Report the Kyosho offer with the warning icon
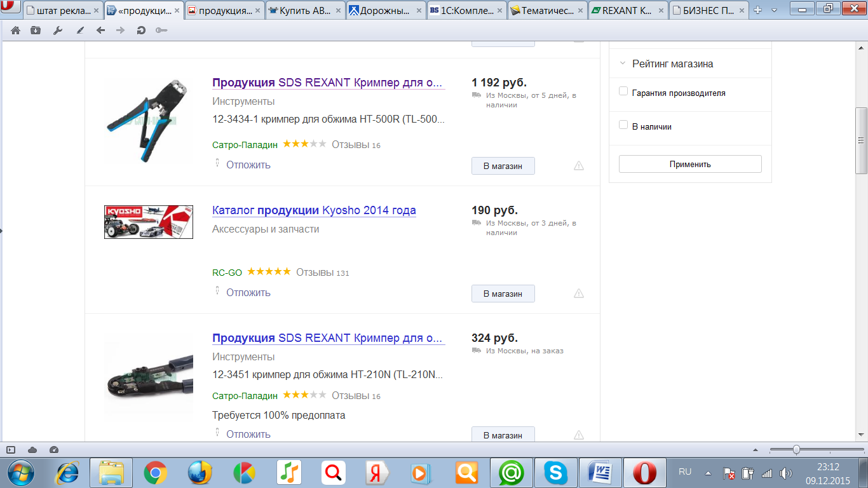The height and width of the screenshot is (488, 868). click(579, 294)
